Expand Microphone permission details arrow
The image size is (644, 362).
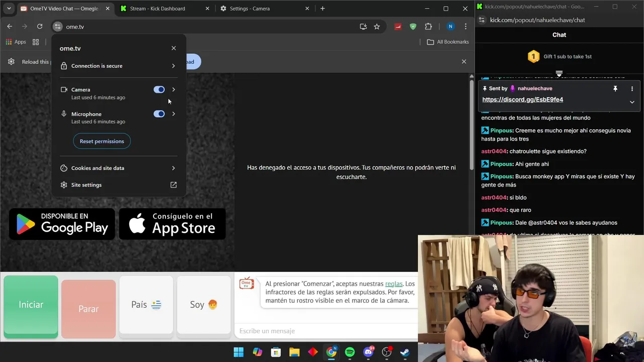[174, 114]
